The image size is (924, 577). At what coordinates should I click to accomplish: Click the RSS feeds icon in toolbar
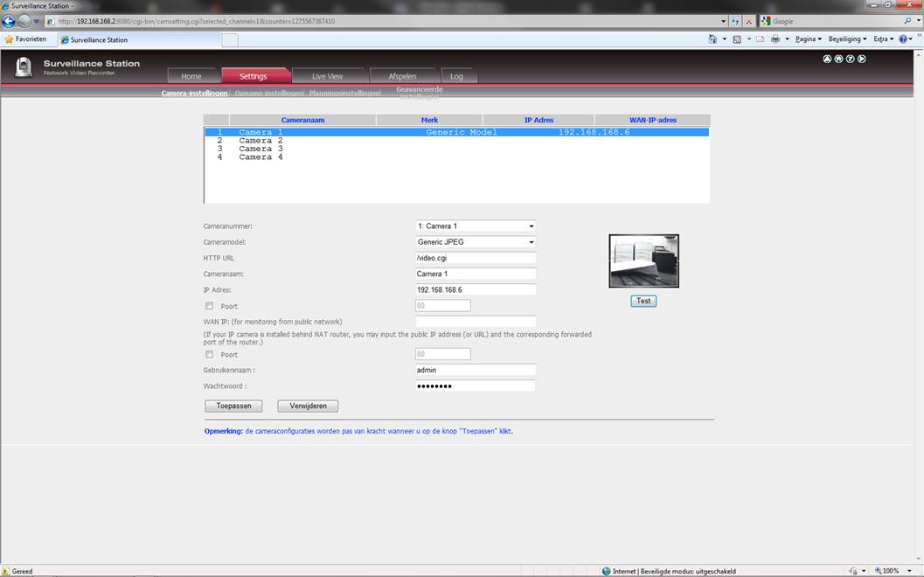737,38
